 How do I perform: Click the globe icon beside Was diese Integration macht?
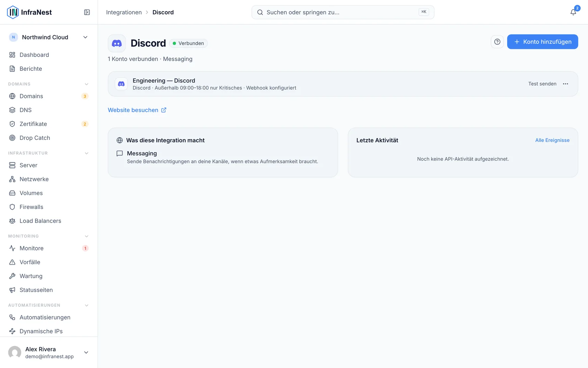tap(119, 140)
